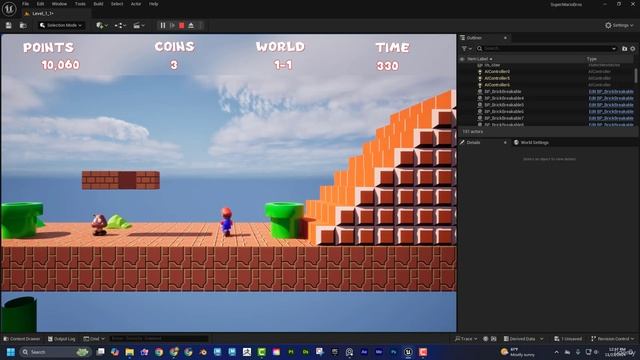
Task: Open the Build menu
Action: pos(98,4)
